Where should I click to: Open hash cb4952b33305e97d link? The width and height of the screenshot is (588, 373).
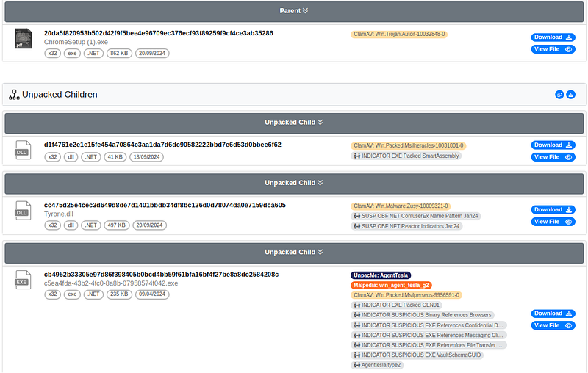pyautogui.click(x=161, y=275)
